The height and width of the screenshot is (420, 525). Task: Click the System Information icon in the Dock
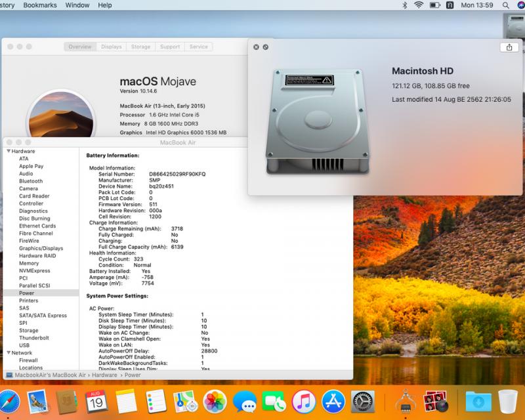coord(406,401)
